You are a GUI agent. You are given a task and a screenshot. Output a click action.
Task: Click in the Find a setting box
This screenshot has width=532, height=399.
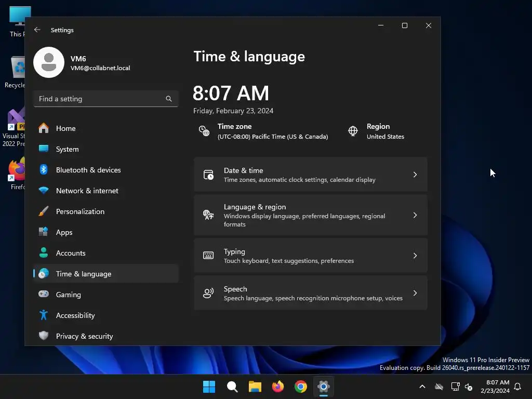tap(106, 99)
